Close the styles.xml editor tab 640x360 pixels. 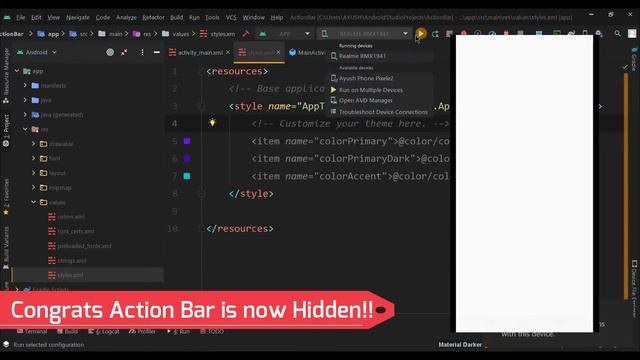(x=278, y=52)
